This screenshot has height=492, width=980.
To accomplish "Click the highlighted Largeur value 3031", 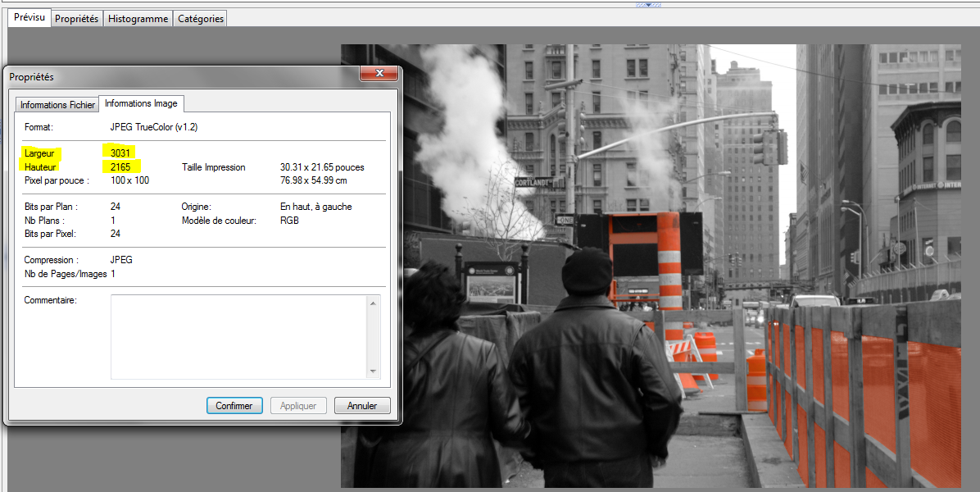I will pyautogui.click(x=120, y=153).
